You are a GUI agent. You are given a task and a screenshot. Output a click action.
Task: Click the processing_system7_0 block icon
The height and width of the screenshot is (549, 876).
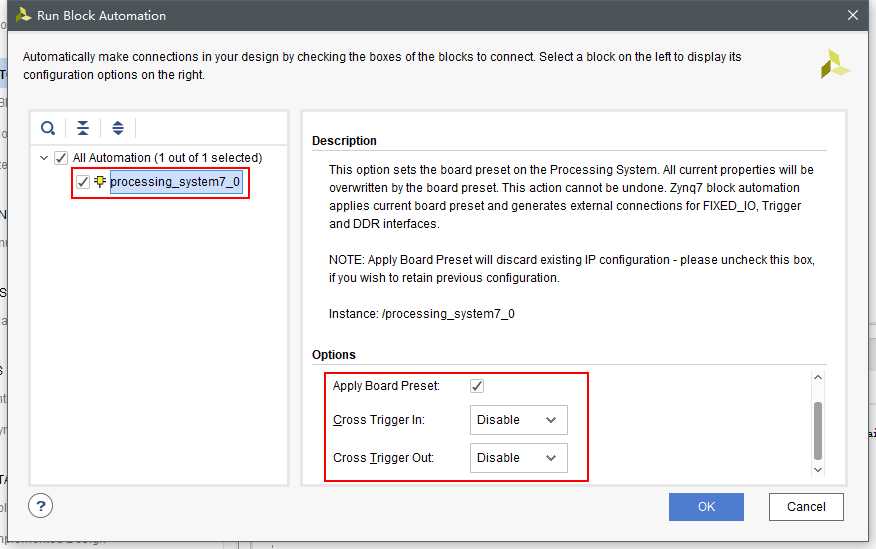[x=100, y=182]
